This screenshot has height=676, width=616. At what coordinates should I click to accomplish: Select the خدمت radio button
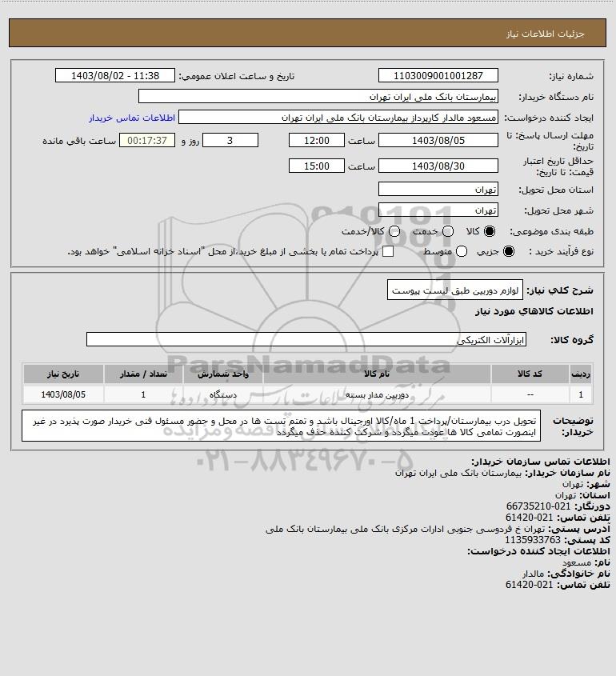[448, 231]
